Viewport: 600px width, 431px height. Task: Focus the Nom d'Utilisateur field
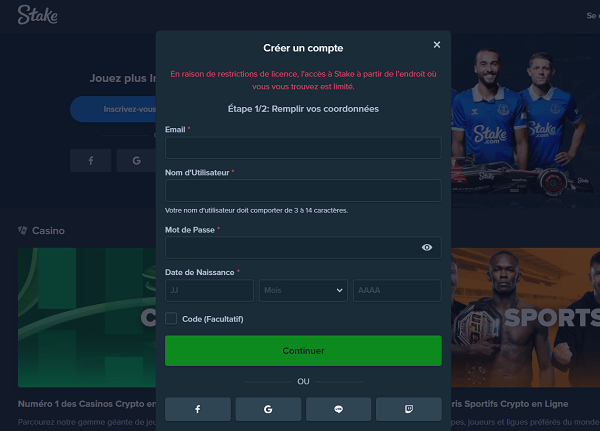pyautogui.click(x=303, y=191)
